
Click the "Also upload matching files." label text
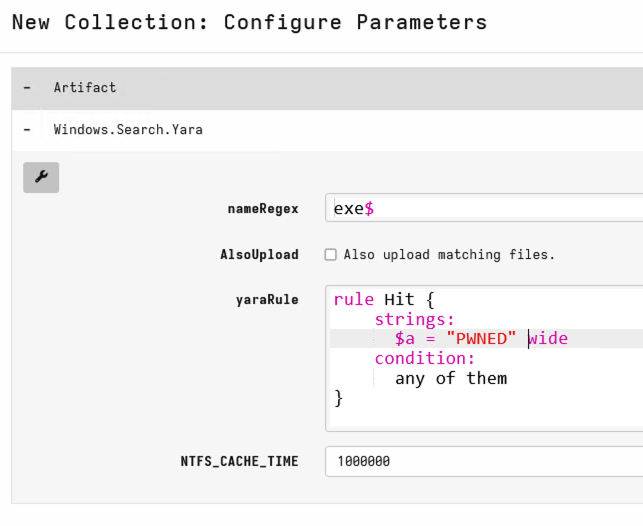coord(449,255)
